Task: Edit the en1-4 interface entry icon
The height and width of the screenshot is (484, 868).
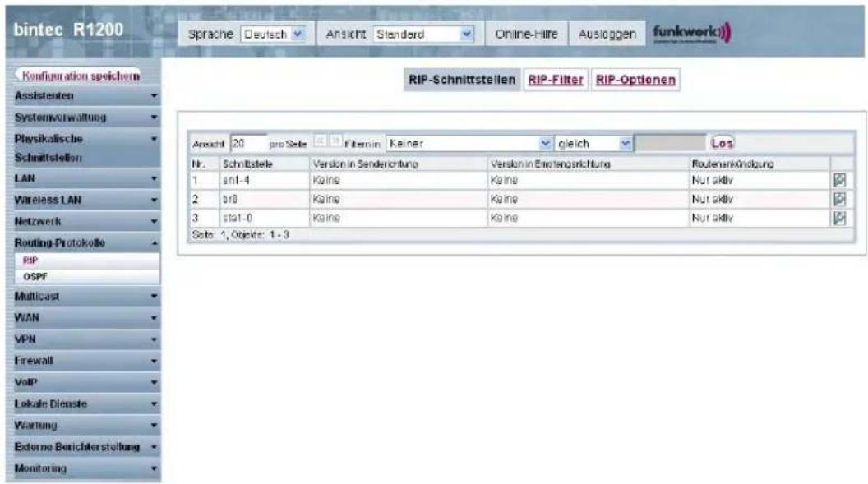Action: pyautogui.click(x=839, y=180)
